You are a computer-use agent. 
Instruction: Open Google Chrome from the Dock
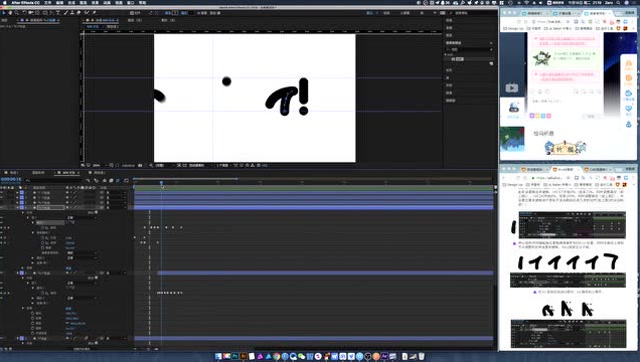click(276, 356)
